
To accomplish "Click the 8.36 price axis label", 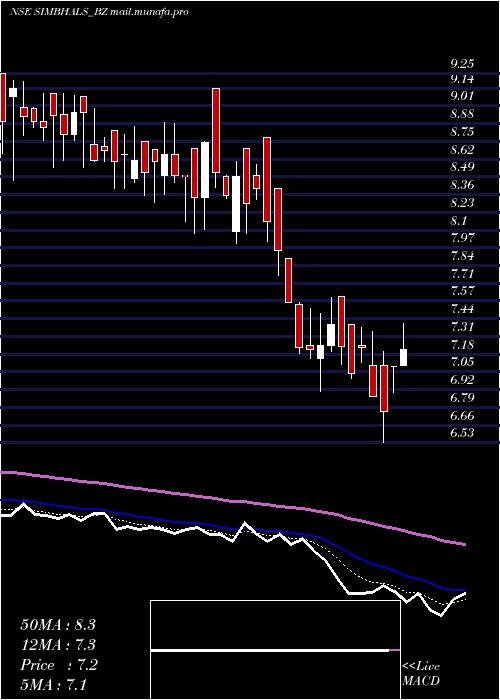I will (x=462, y=185).
